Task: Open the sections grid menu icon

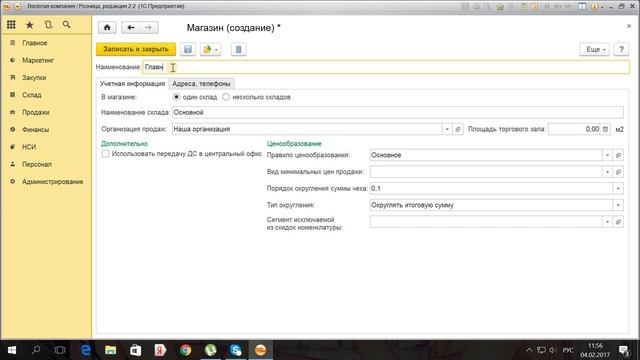Action: click(11, 25)
